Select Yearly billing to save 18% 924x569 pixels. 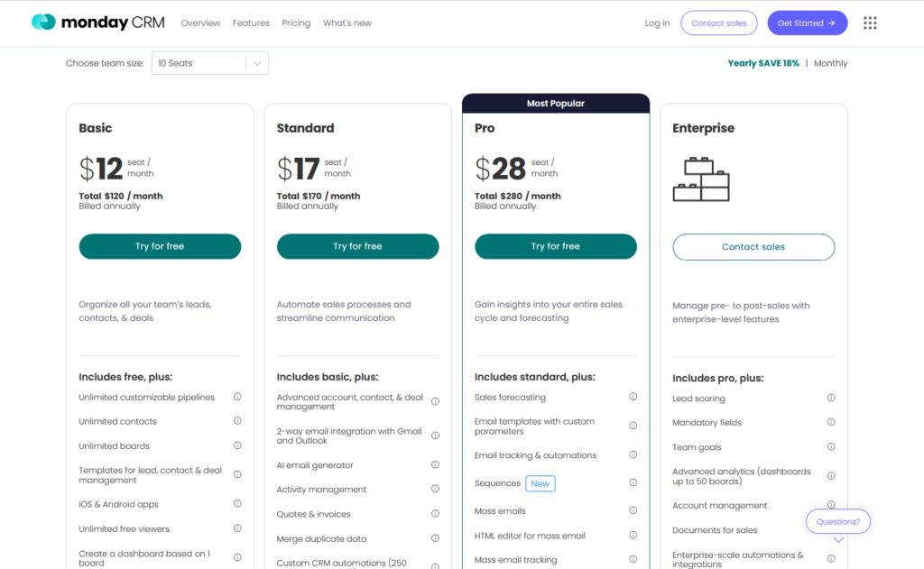coord(763,63)
